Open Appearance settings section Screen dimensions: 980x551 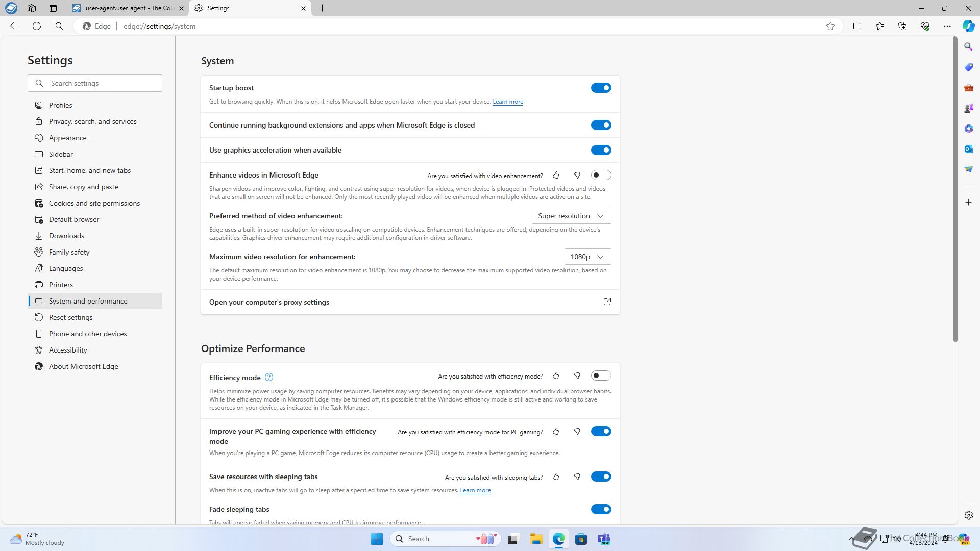(95, 138)
